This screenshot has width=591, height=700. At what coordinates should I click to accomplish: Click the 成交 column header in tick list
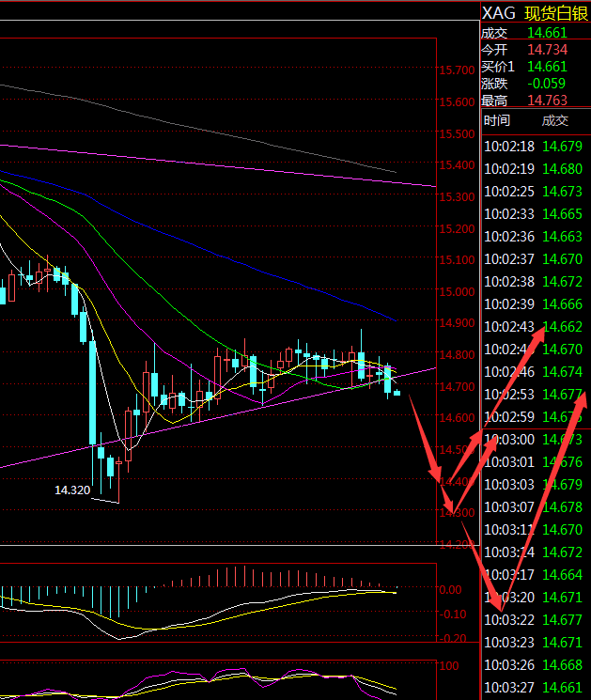click(555, 120)
